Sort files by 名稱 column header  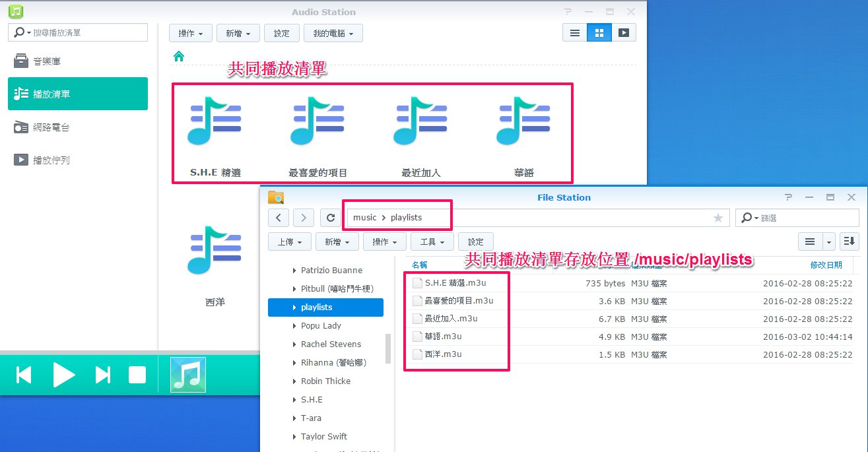pos(419,265)
